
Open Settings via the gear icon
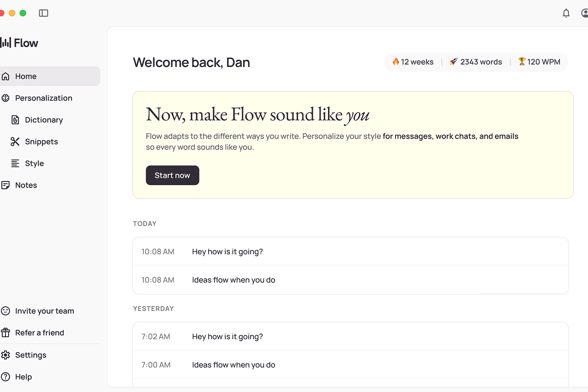[x=7, y=355]
